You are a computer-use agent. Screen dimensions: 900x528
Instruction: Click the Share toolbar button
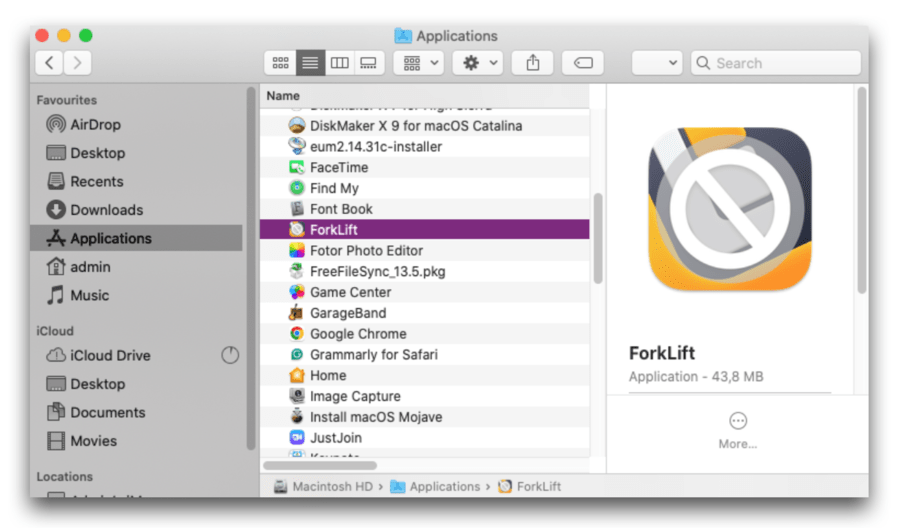pyautogui.click(x=533, y=63)
